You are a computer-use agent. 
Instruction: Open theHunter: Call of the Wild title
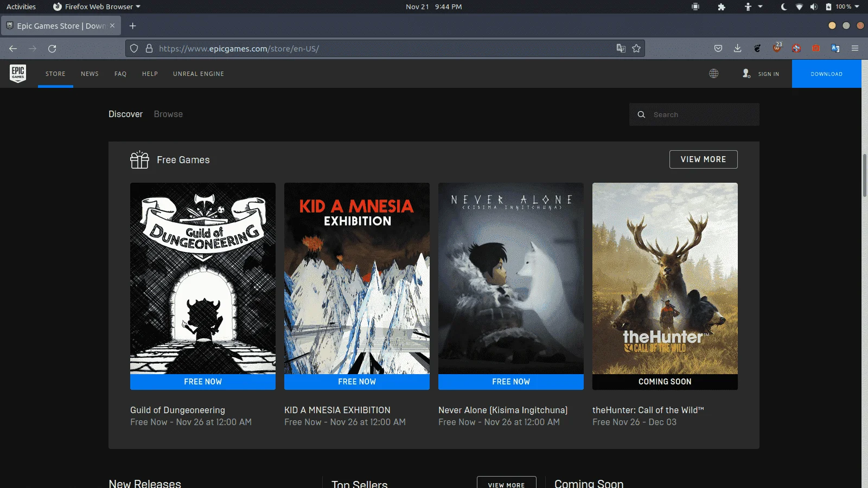coord(648,410)
